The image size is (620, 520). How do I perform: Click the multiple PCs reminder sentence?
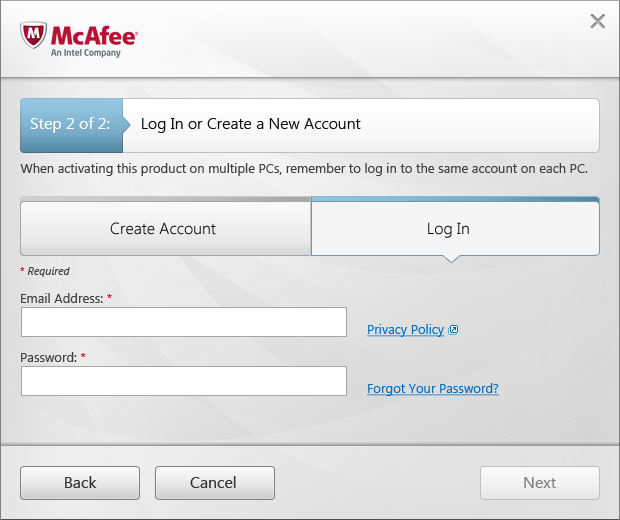pyautogui.click(x=304, y=168)
